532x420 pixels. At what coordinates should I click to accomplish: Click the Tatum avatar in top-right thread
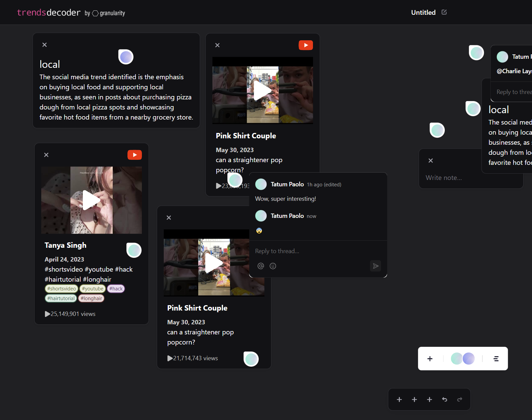pos(502,57)
